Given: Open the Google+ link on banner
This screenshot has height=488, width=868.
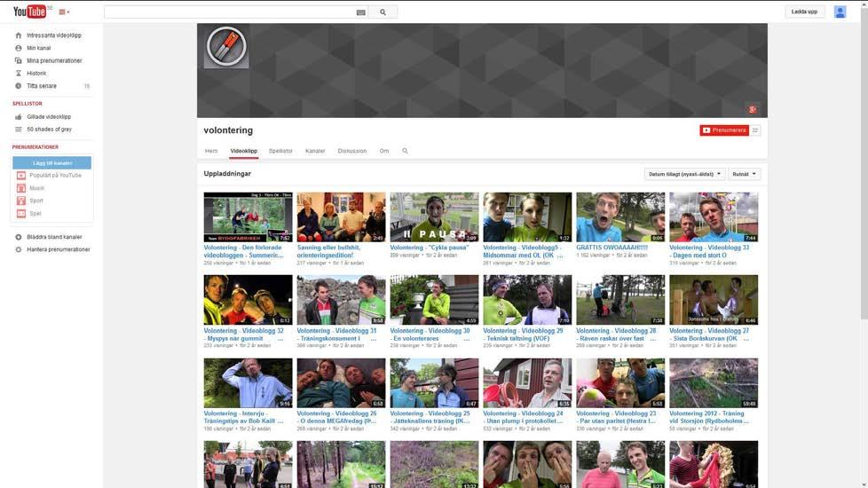Looking at the screenshot, I should point(753,109).
